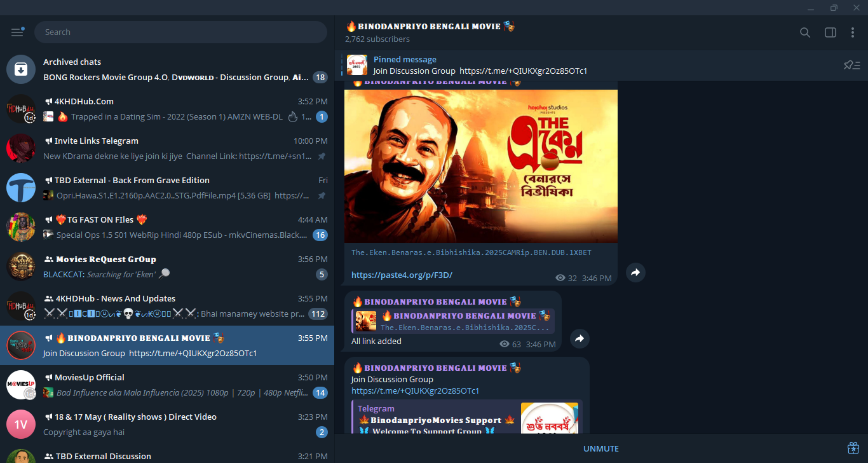This screenshot has width=868, height=463.
Task: Click the gift icon at bottom right
Action: click(x=853, y=448)
